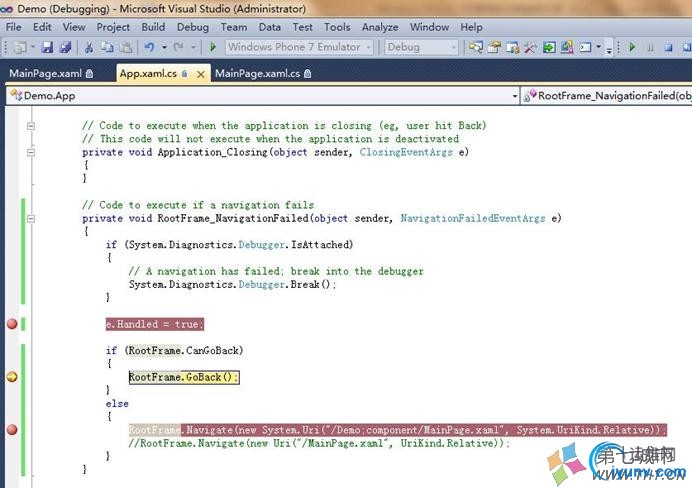Open Solution Explorer toolbar icon
This screenshot has width=692, height=488.
click(476, 47)
